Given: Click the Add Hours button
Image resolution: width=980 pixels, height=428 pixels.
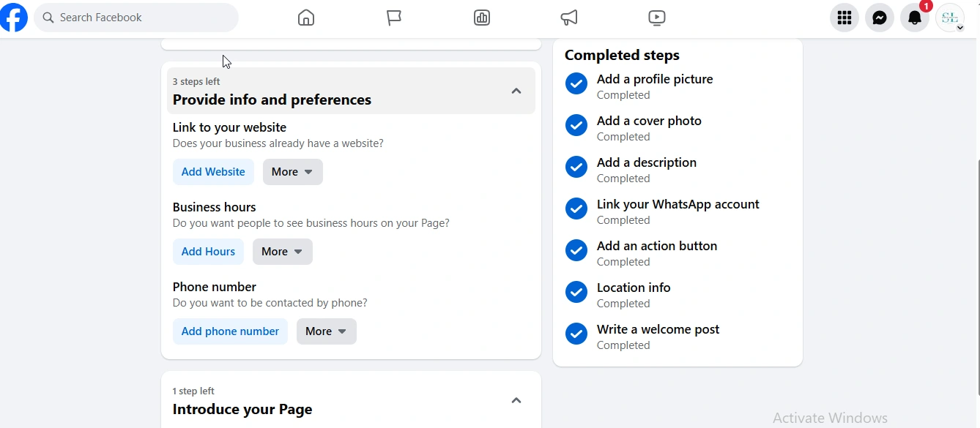Looking at the screenshot, I should tap(208, 252).
